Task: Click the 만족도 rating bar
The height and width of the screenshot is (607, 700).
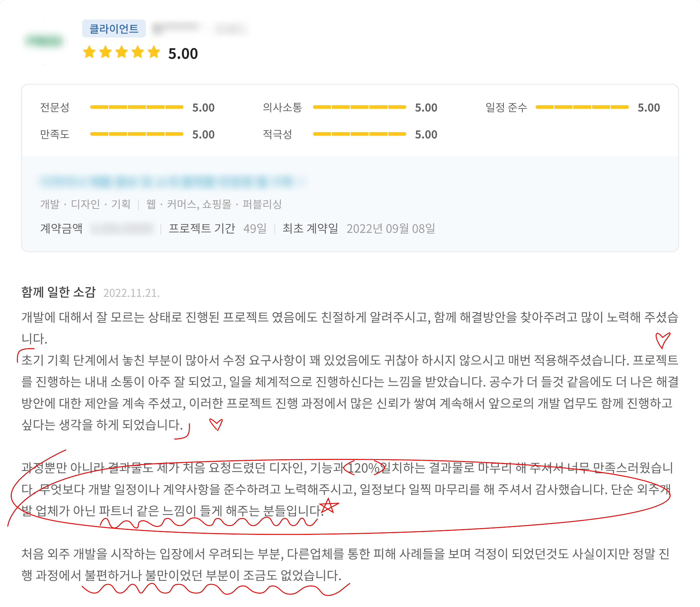Action: 136,134
